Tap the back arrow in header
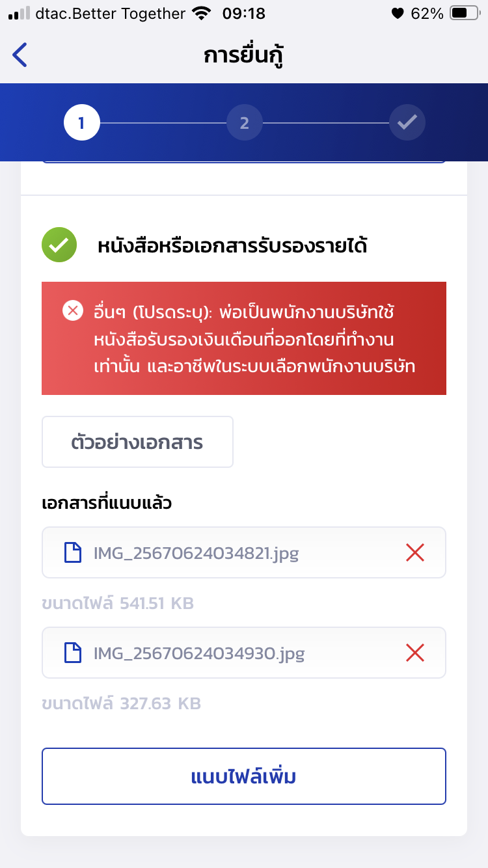 coord(20,55)
